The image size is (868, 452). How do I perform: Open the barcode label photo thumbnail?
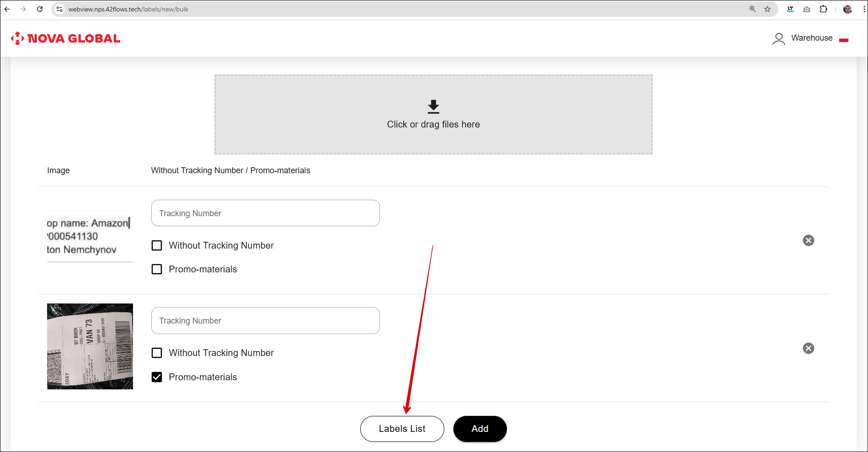pyautogui.click(x=90, y=346)
